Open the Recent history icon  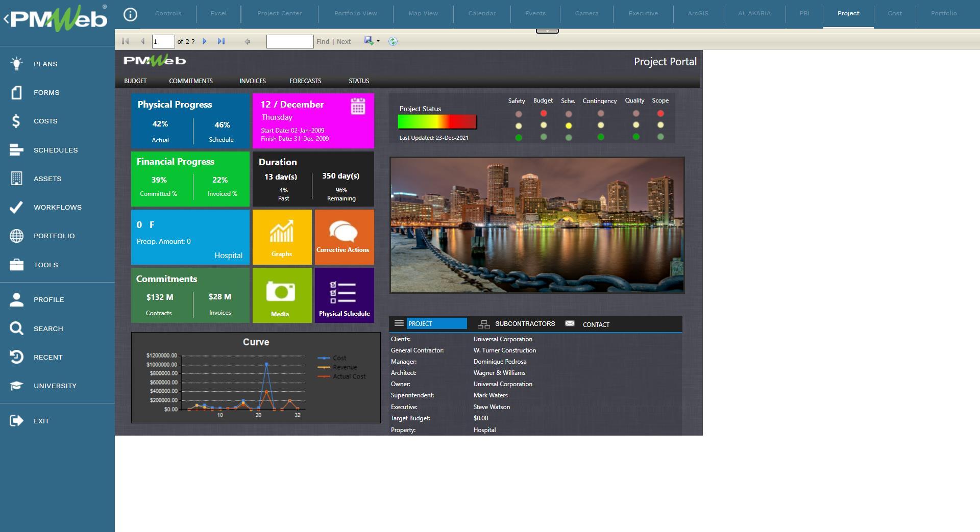click(16, 357)
